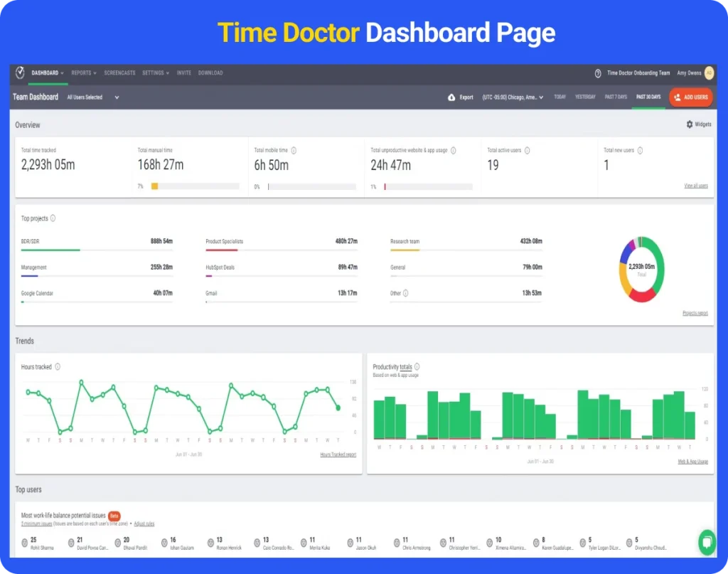Open the Download menu item

[210, 73]
